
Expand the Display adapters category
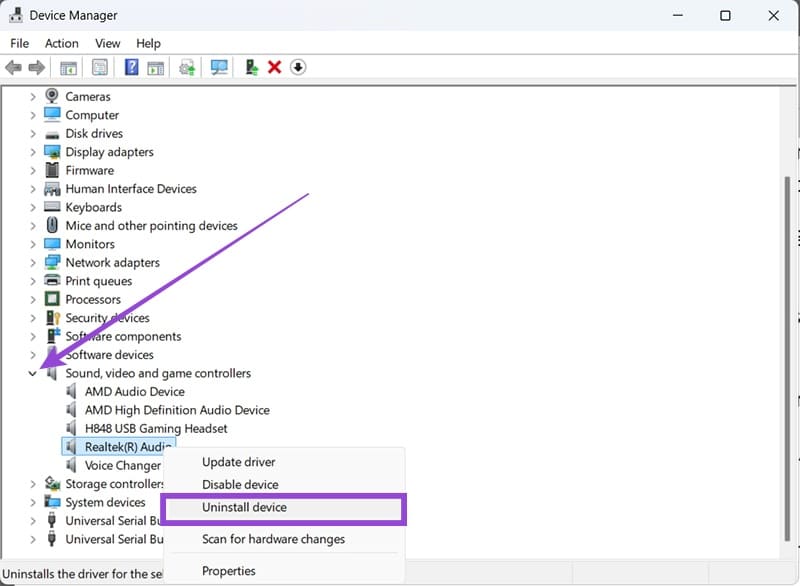(x=32, y=152)
